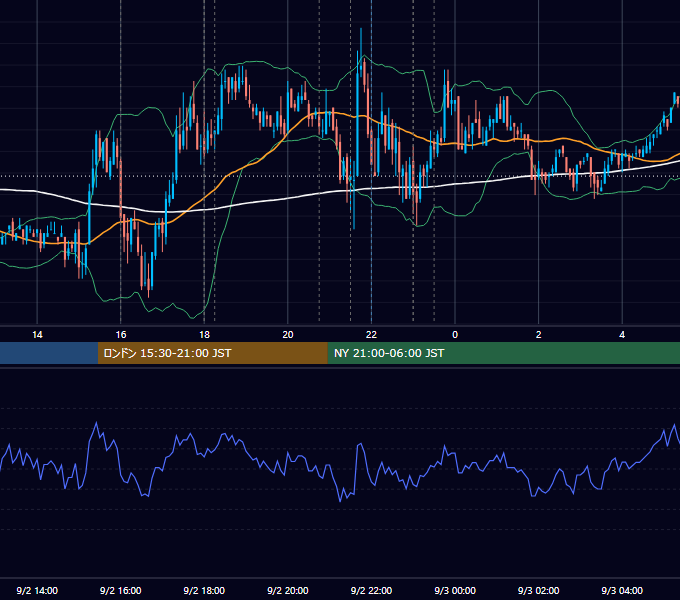This screenshot has width=680, height=600.
Task: Click the 2 hour label on price chart axis
Action: point(539,335)
